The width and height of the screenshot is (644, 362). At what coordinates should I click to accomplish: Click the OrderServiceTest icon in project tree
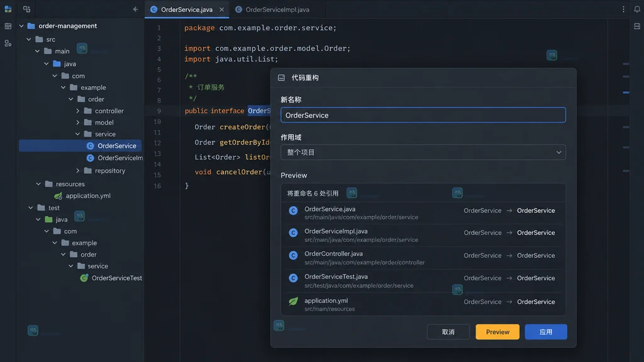tap(84, 278)
